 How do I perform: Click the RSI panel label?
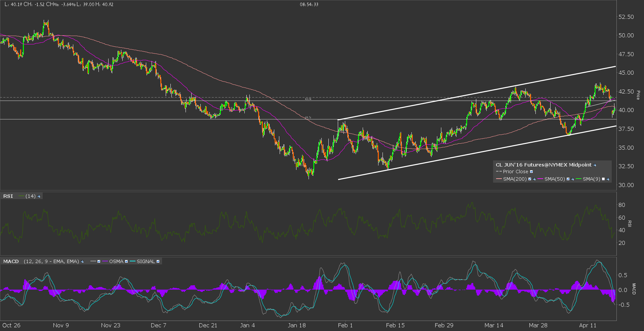pyautogui.click(x=8, y=196)
